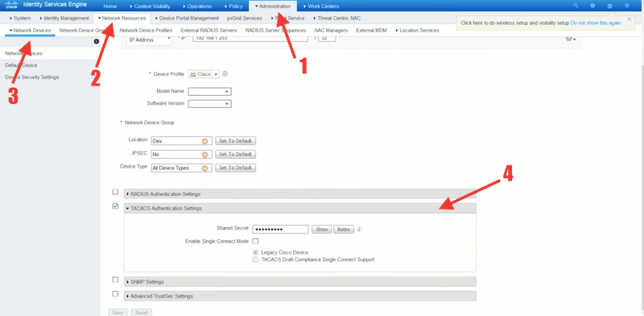Open the Administration menu
This screenshot has height=316, width=644.
273,6
